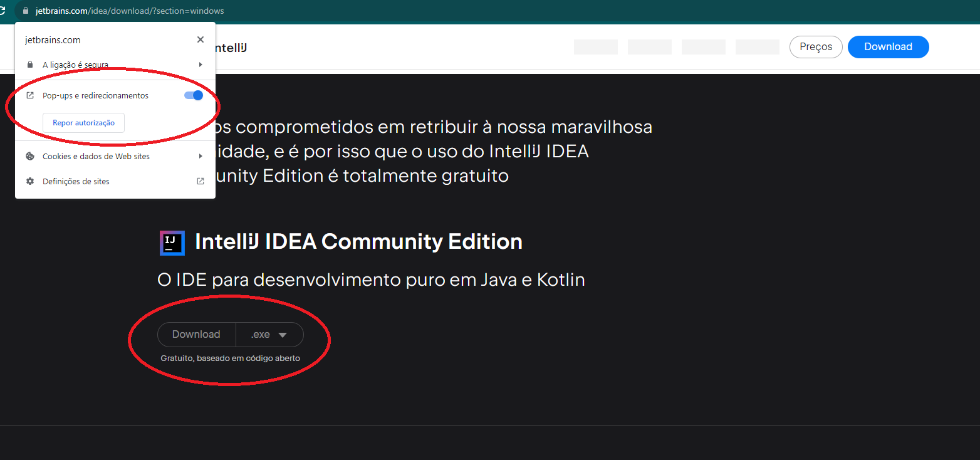Open 'Cookies e dados de Web sites'
980x460 pixels.
[x=115, y=156]
